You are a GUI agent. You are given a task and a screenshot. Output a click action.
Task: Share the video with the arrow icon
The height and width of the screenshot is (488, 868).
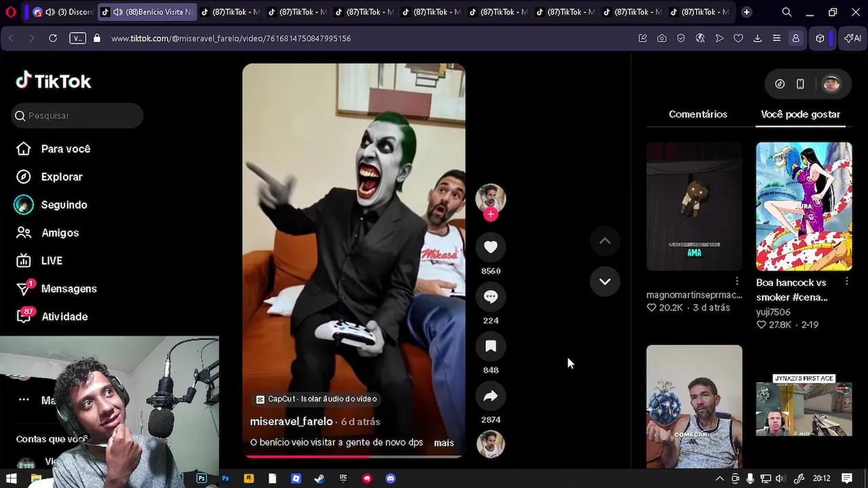(490, 396)
